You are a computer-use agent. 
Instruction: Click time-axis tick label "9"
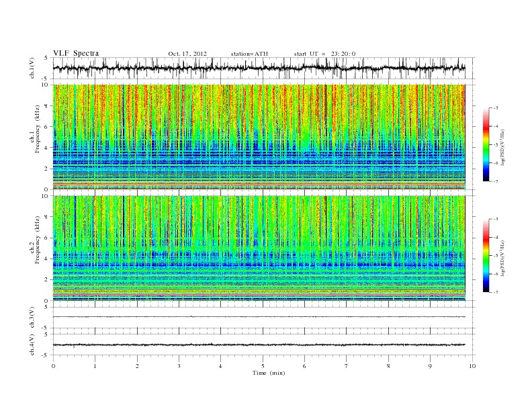point(430,366)
